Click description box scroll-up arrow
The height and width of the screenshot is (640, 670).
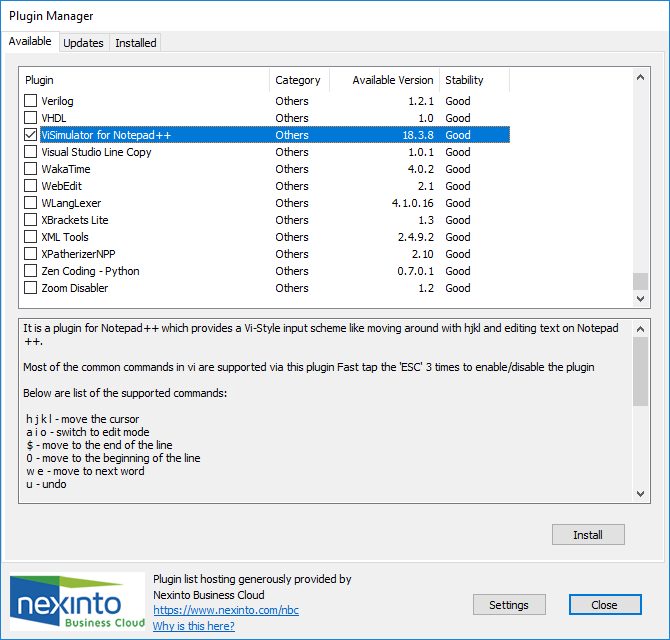coord(640,329)
